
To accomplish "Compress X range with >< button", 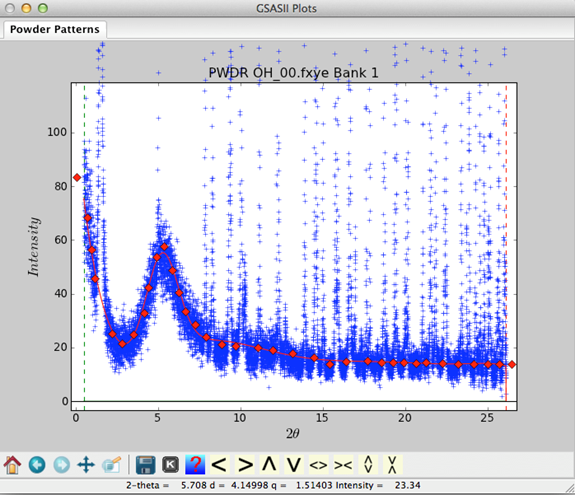I will [x=343, y=465].
